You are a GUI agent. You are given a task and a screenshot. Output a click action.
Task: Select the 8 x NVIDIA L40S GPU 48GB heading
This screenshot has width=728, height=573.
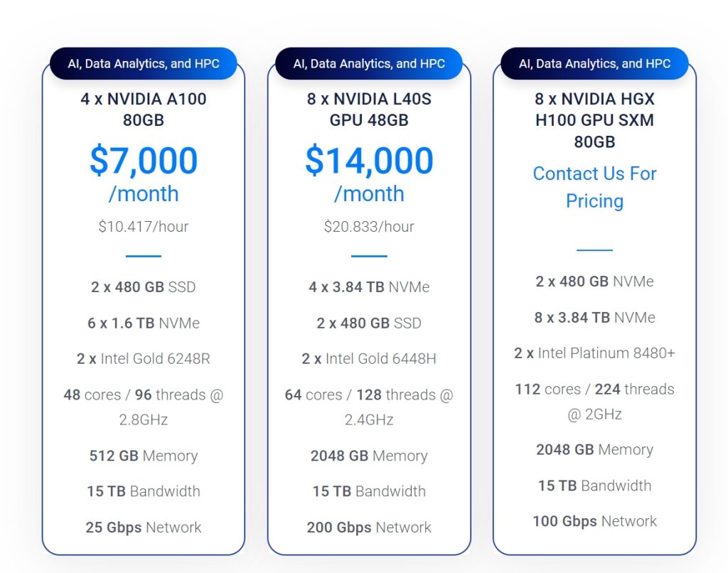pyautogui.click(x=369, y=109)
